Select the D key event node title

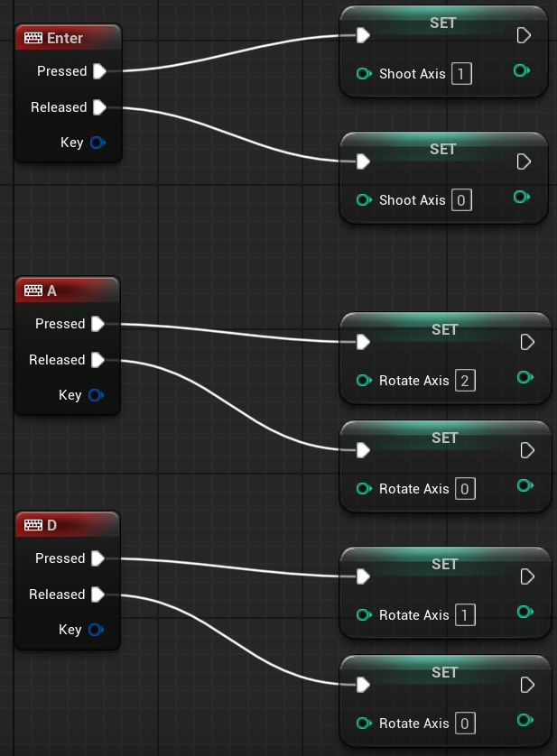tap(51, 525)
